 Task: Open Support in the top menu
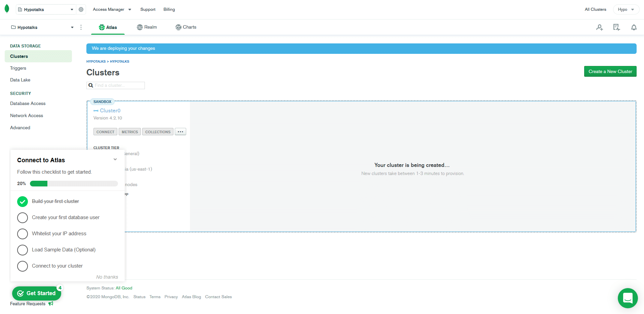[148, 9]
